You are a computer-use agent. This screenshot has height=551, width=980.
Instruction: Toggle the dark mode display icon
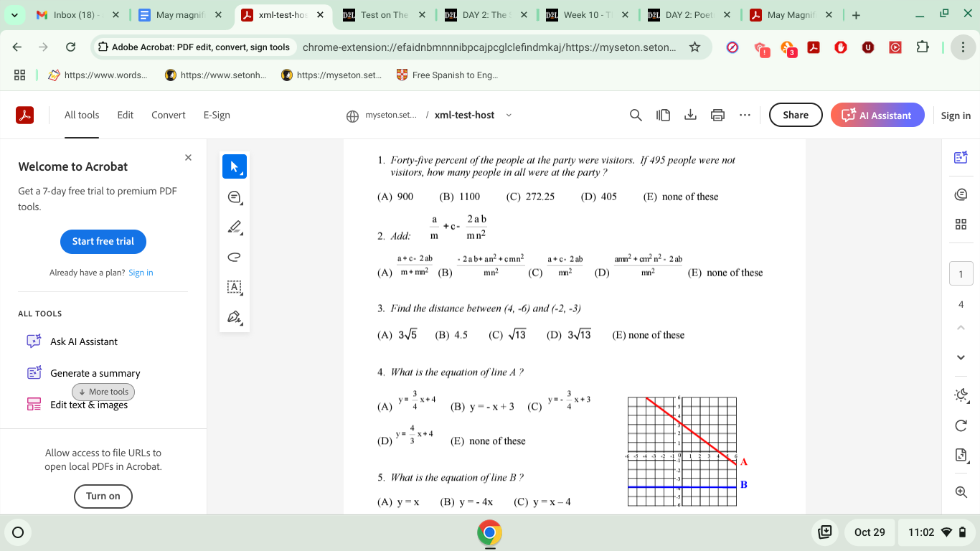[x=961, y=395]
